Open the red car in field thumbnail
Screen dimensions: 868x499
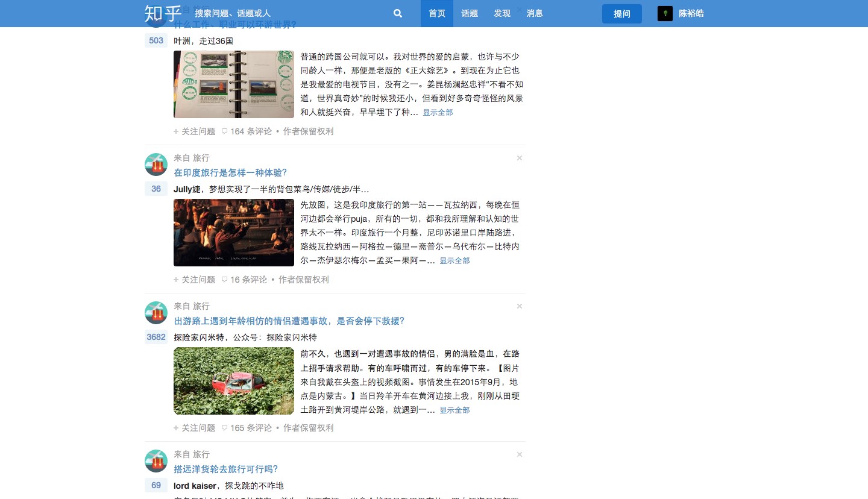(x=234, y=381)
